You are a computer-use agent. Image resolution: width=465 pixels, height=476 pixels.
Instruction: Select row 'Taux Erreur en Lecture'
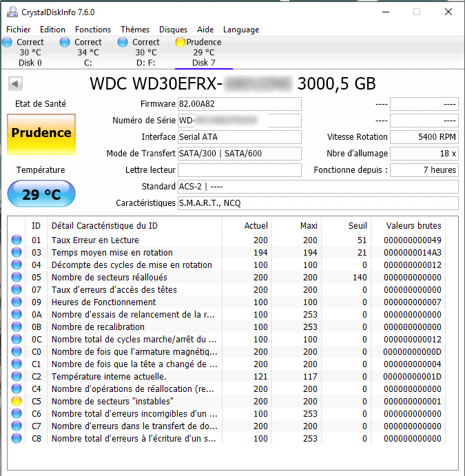[227, 240]
